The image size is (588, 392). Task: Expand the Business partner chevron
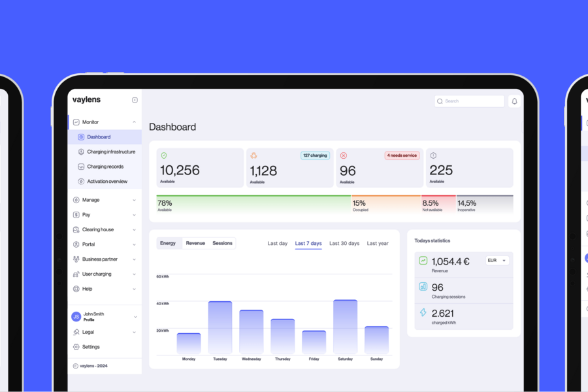pos(134,259)
